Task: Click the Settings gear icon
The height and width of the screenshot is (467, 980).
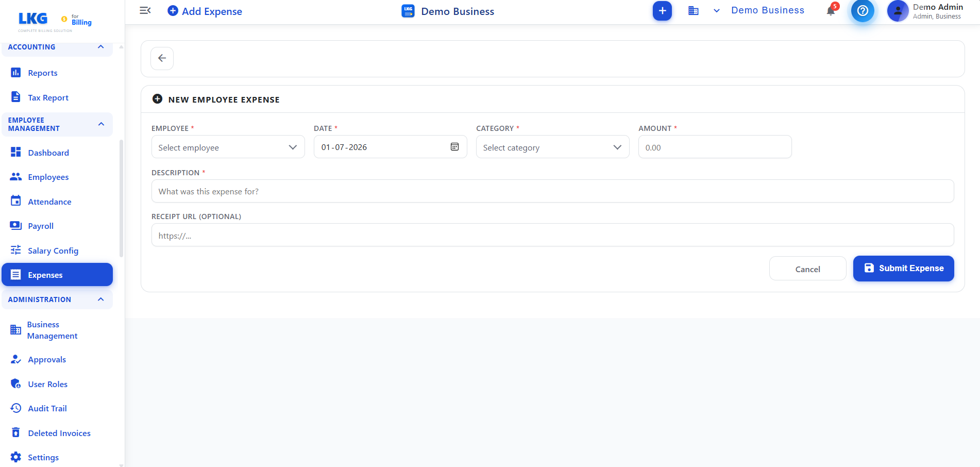Action: click(x=16, y=457)
